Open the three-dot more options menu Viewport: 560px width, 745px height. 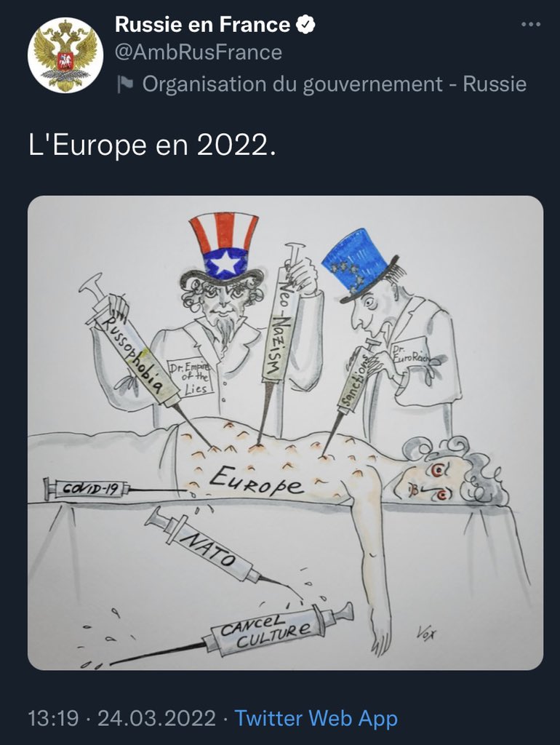tap(531, 24)
